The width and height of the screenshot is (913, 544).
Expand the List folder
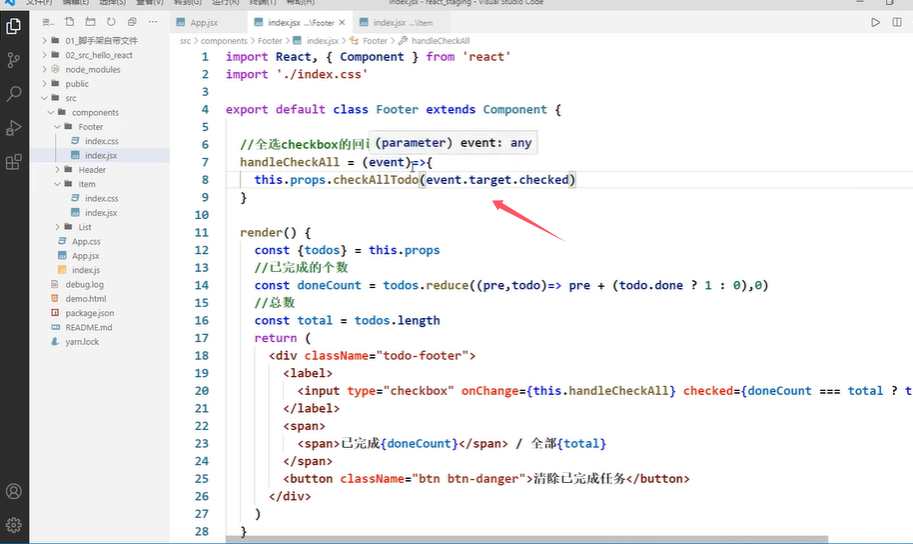85,227
